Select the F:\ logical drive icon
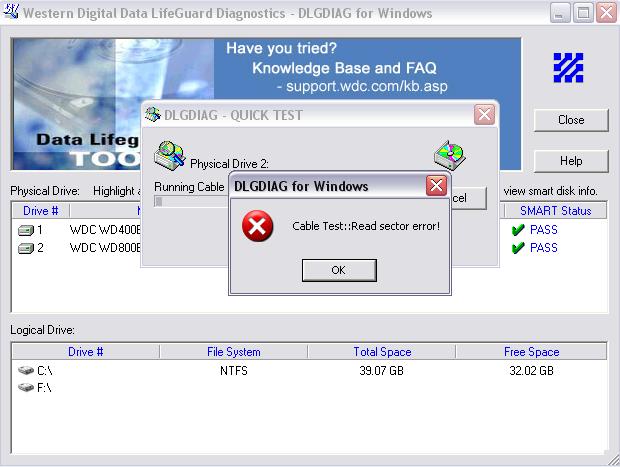Viewport: 620px width, 467px height. pos(26,388)
